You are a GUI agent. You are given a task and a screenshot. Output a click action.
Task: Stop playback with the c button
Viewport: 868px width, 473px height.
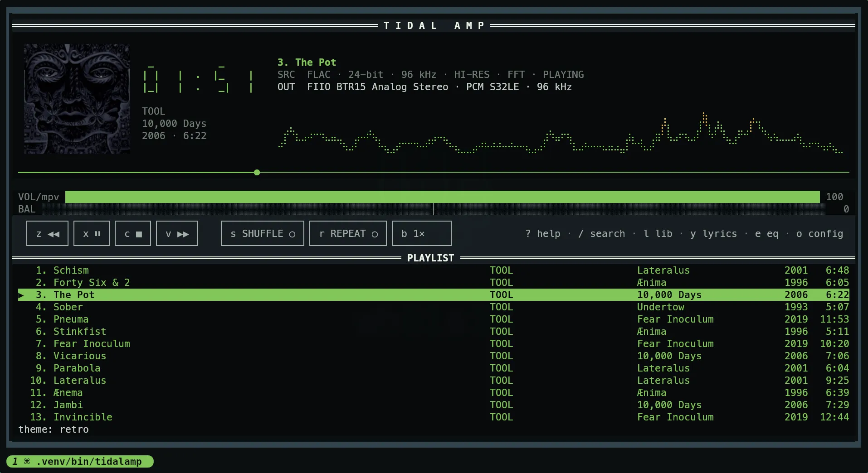tap(133, 233)
